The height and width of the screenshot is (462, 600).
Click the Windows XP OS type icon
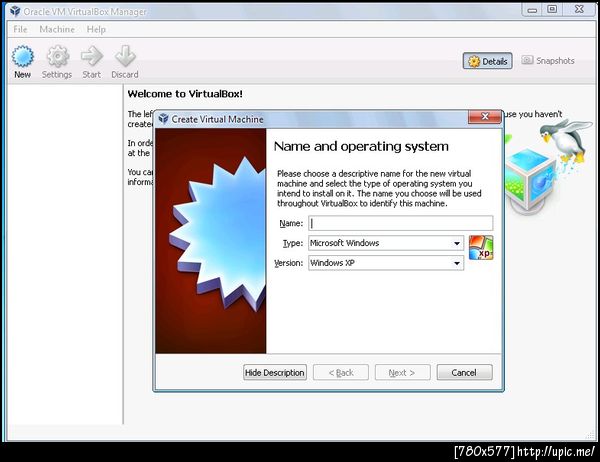click(x=481, y=248)
